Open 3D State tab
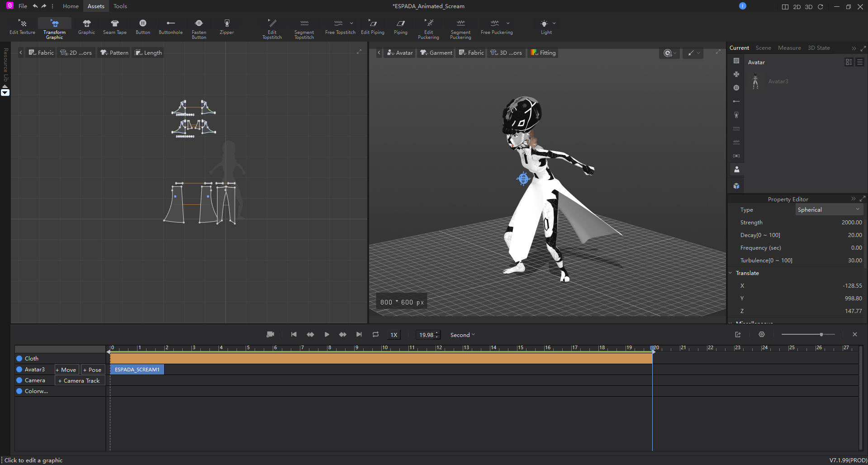Screen dimensions: 868x465 [x=819, y=48]
